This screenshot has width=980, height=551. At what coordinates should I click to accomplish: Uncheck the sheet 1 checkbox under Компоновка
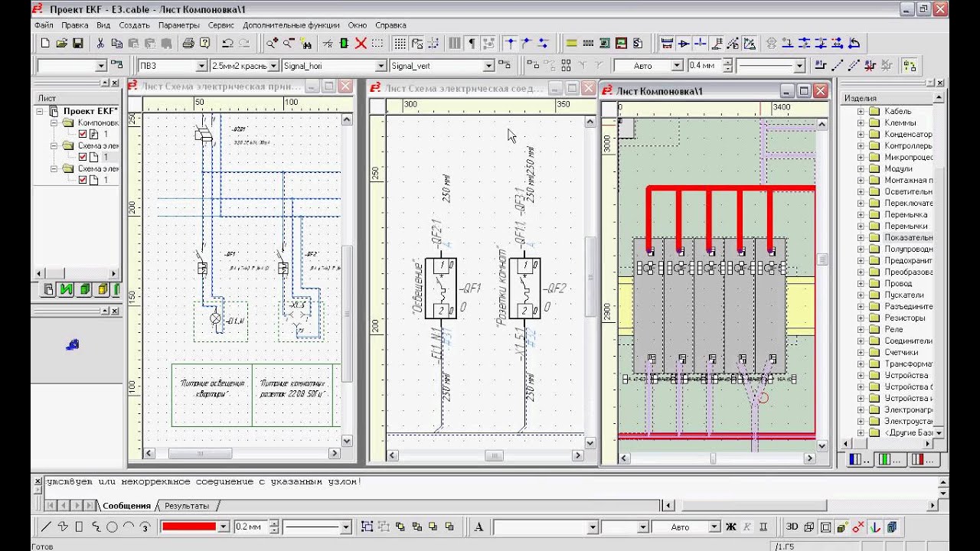coord(83,134)
